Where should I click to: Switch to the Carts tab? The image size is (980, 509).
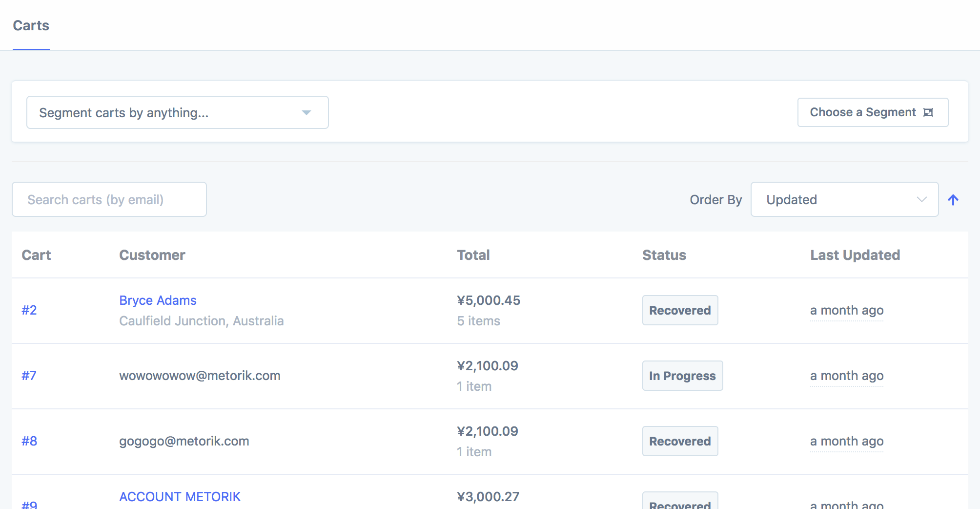coord(31,25)
